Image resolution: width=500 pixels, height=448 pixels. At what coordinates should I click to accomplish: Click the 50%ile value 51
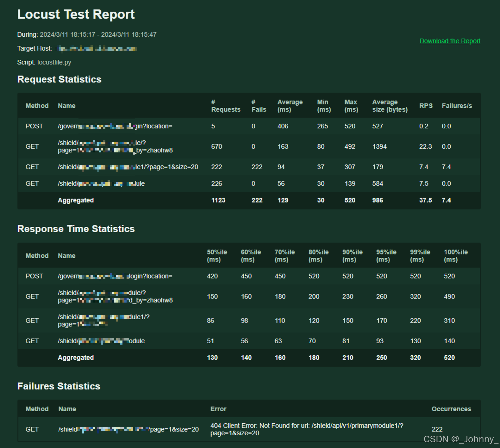click(210, 341)
